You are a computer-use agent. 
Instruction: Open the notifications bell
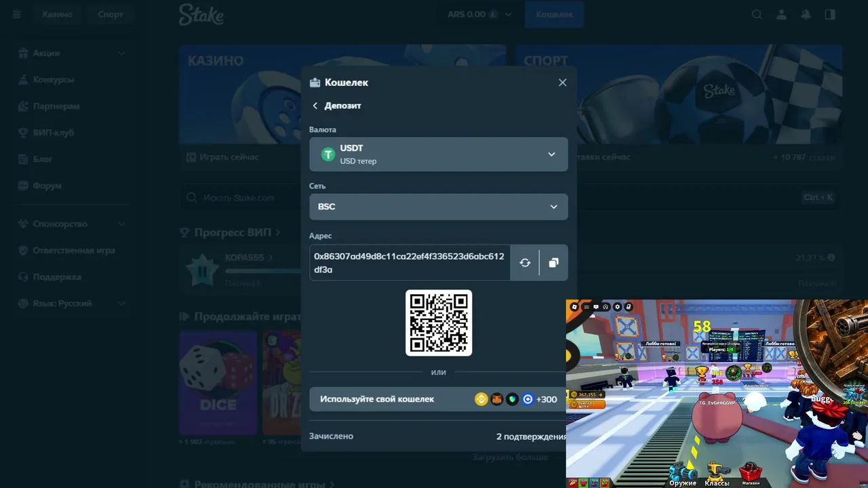point(806,14)
